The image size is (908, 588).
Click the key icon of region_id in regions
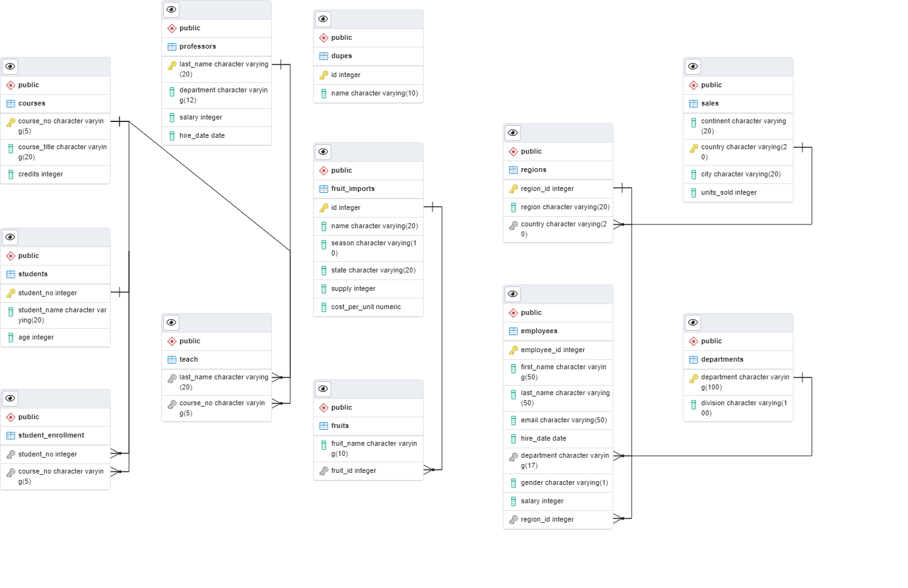pyautogui.click(x=513, y=188)
